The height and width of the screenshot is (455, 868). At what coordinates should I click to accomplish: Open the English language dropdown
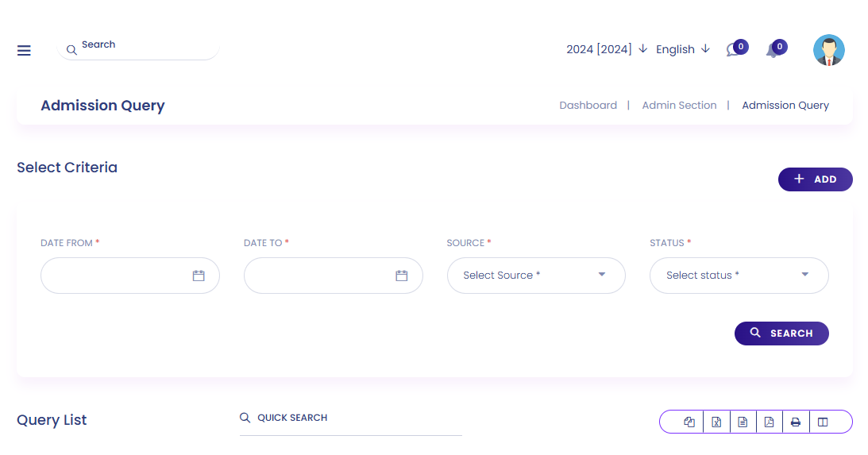coord(682,49)
